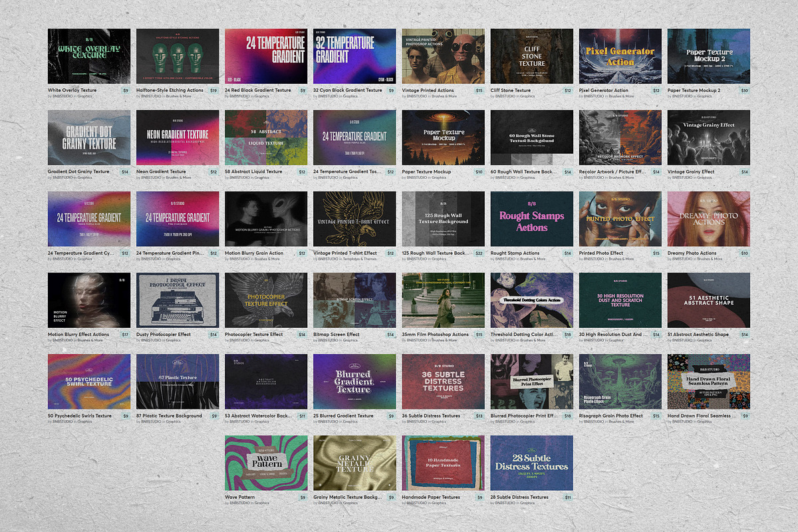Click the Cliff Stone Texture title link
This screenshot has width=798, height=532.
[511, 90]
